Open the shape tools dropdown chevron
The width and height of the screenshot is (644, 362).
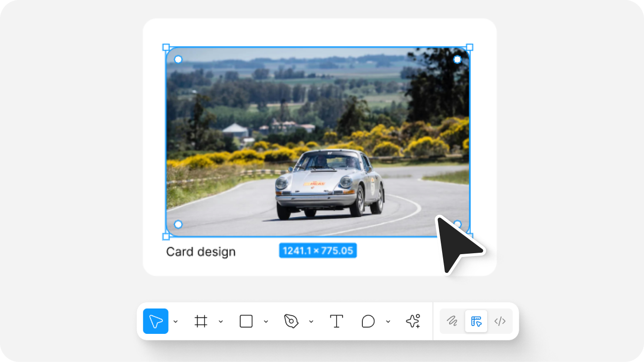(266, 322)
